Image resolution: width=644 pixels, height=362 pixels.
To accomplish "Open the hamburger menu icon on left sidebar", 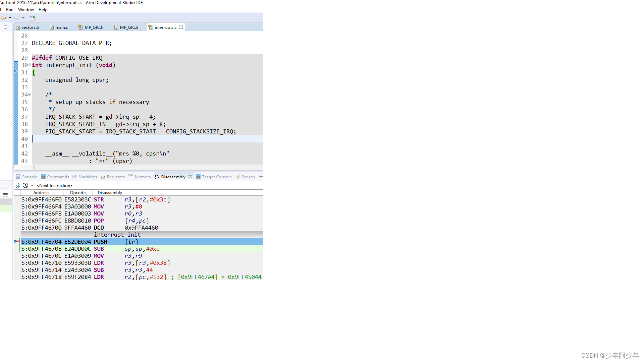I will [x=5, y=194].
